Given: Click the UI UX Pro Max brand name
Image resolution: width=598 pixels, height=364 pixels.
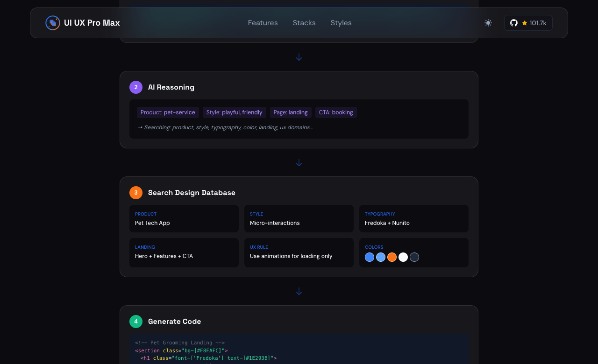Looking at the screenshot, I should pos(92,23).
